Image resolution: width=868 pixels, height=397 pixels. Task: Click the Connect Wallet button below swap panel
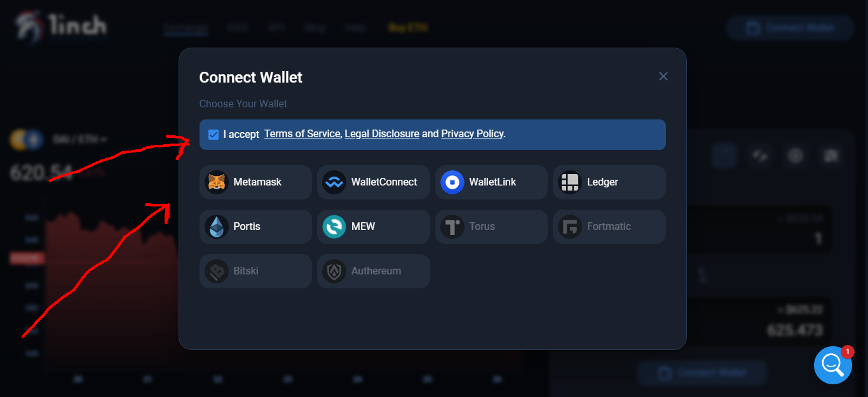point(702,373)
